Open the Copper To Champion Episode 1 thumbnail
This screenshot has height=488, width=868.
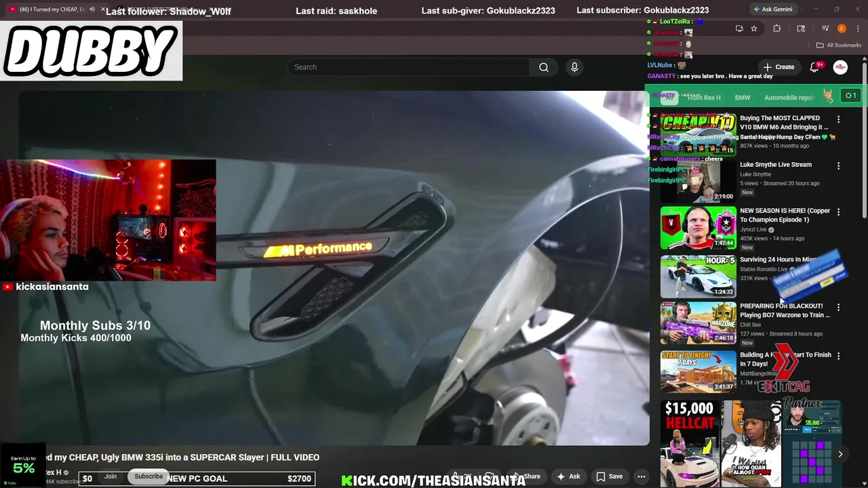[698, 228]
